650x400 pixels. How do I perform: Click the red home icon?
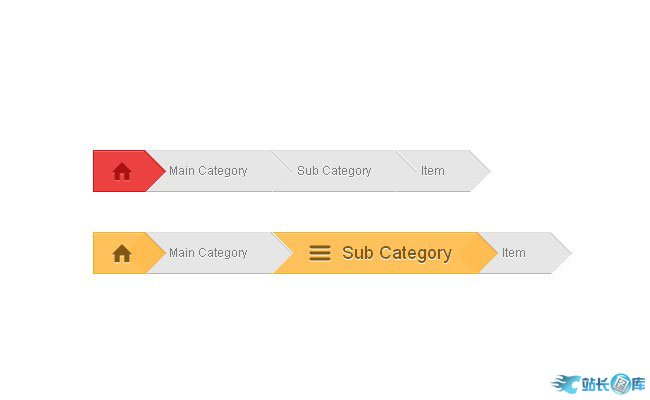[x=122, y=171]
